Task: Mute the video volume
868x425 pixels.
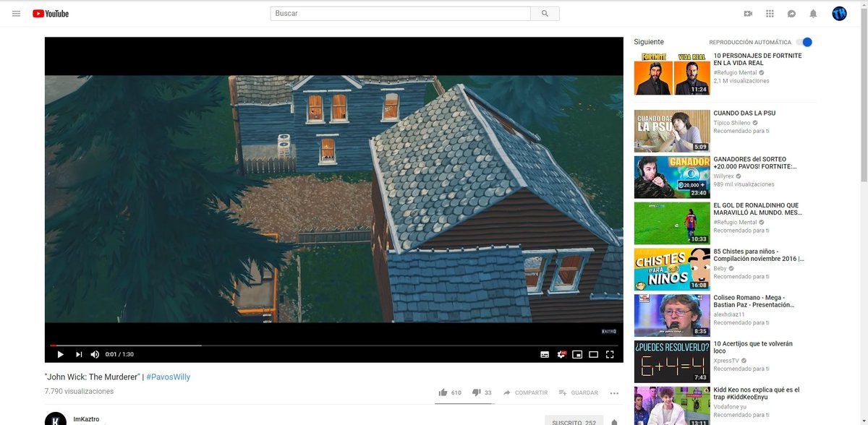Action: (95, 354)
